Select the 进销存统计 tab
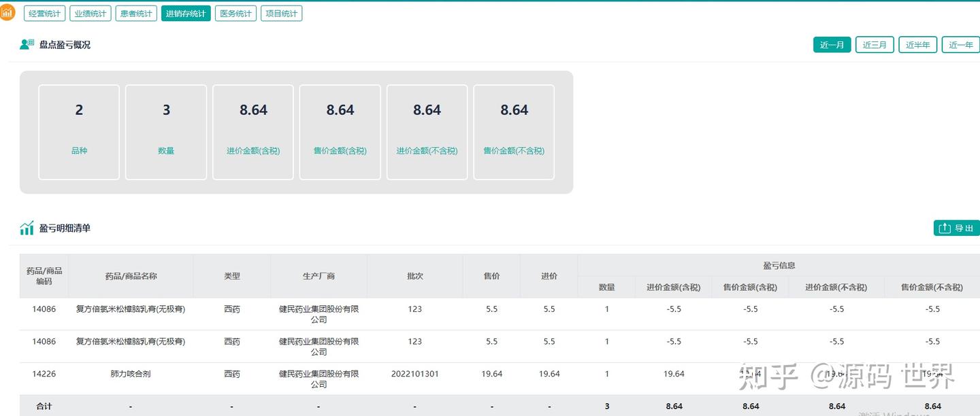The height and width of the screenshot is (416, 980). (186, 12)
